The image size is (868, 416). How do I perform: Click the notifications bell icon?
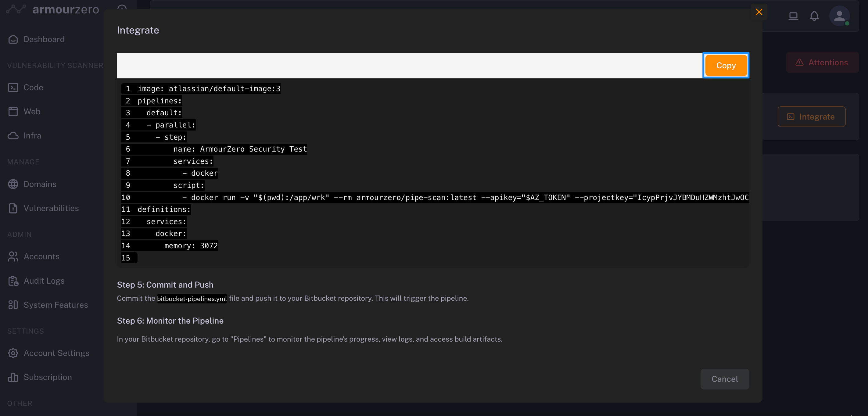tap(814, 16)
